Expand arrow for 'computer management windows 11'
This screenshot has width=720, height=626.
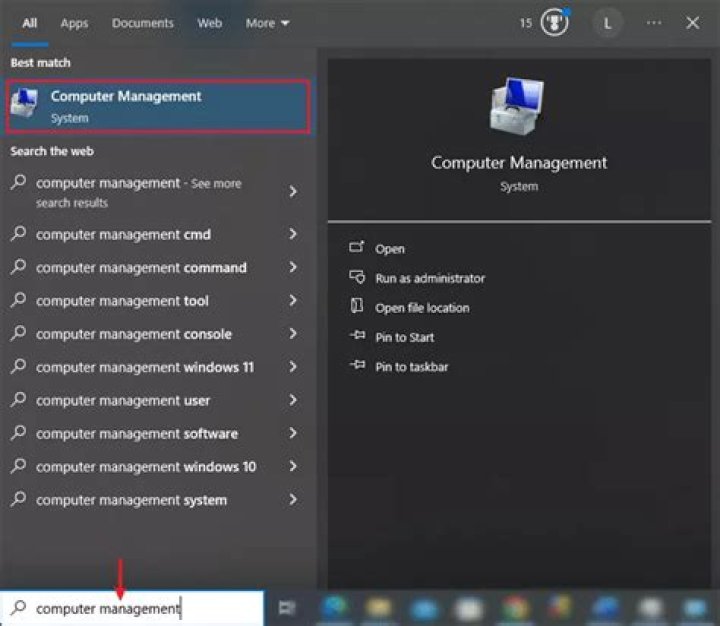[293, 367]
